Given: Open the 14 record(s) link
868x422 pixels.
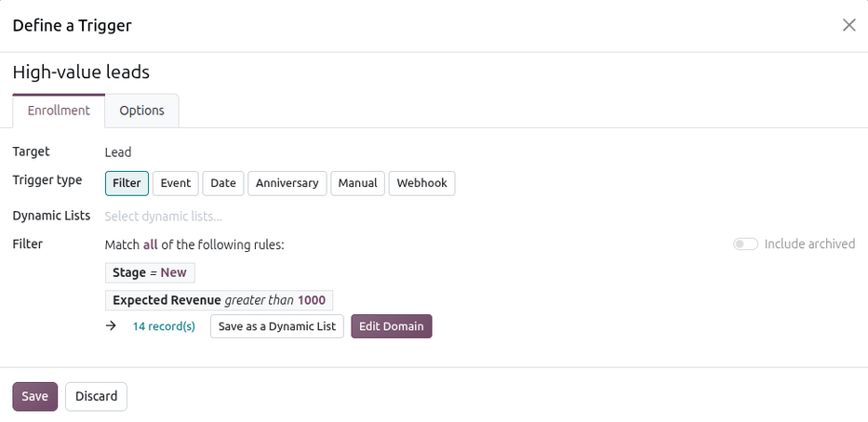Looking at the screenshot, I should point(164,326).
